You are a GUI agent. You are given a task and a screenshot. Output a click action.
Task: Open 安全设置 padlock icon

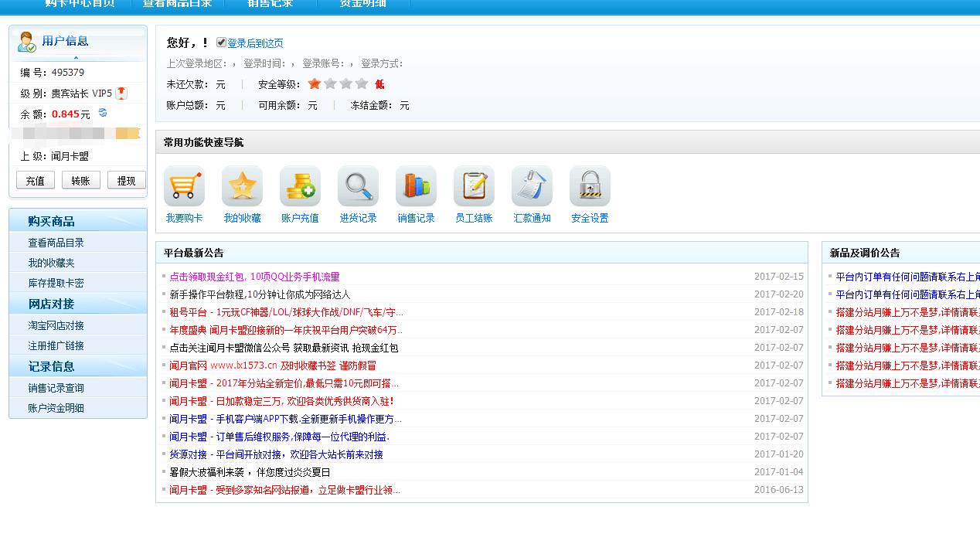(x=590, y=185)
